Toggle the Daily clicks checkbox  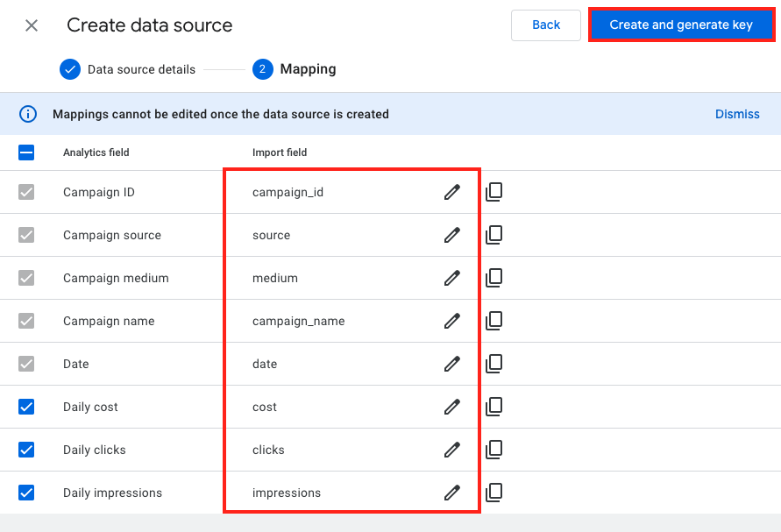[26, 450]
